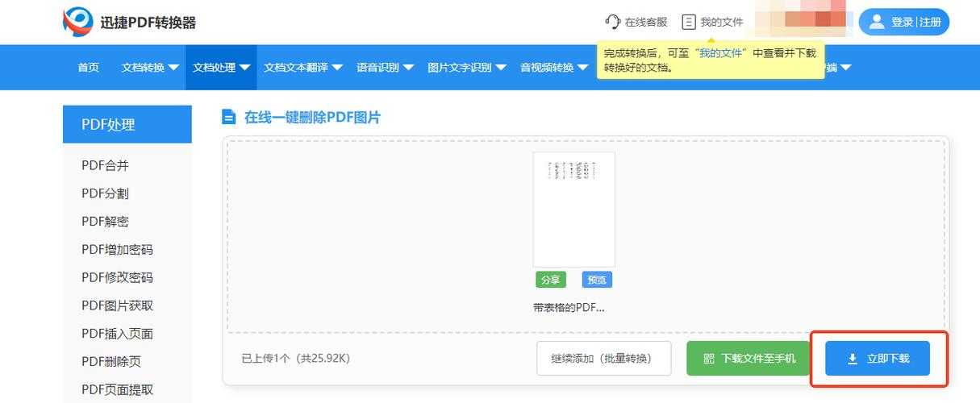Select the PDF处理 sidebar header

click(x=127, y=124)
